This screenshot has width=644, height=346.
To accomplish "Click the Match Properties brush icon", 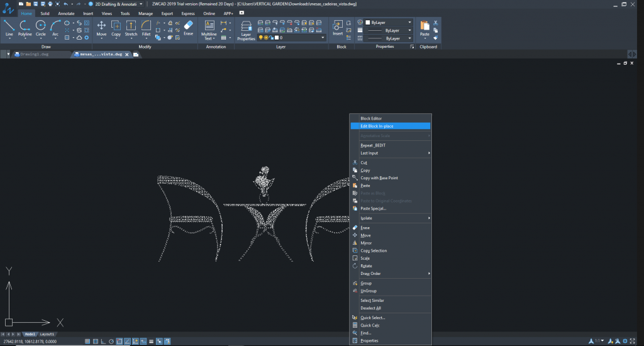I will [x=436, y=38].
